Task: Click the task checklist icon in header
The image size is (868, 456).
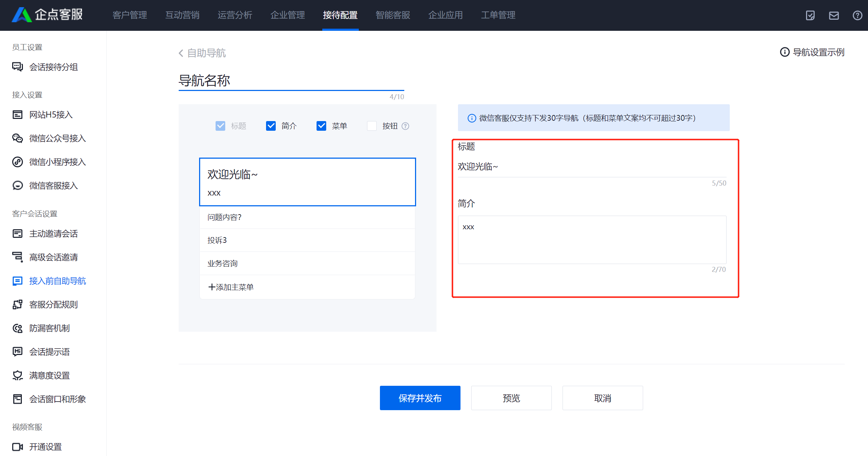Action: [x=810, y=15]
